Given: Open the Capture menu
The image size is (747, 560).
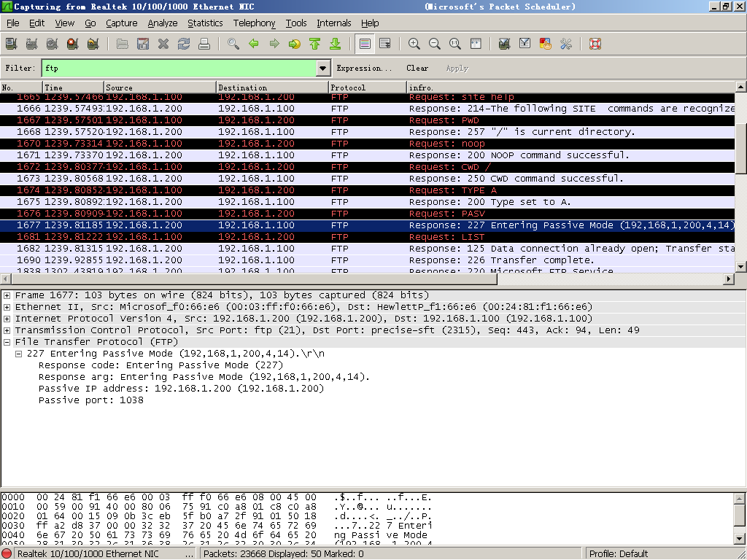Looking at the screenshot, I should [122, 23].
